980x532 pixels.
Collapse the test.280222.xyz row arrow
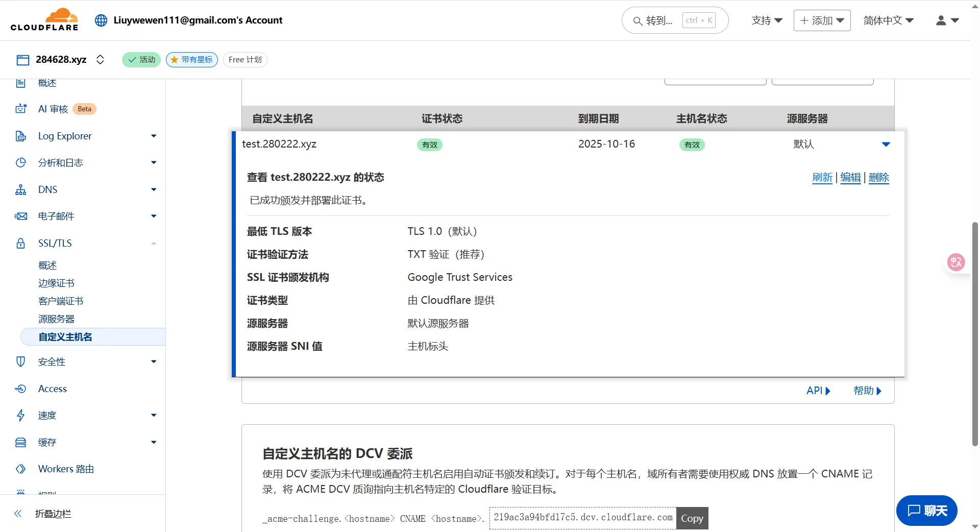tap(886, 144)
